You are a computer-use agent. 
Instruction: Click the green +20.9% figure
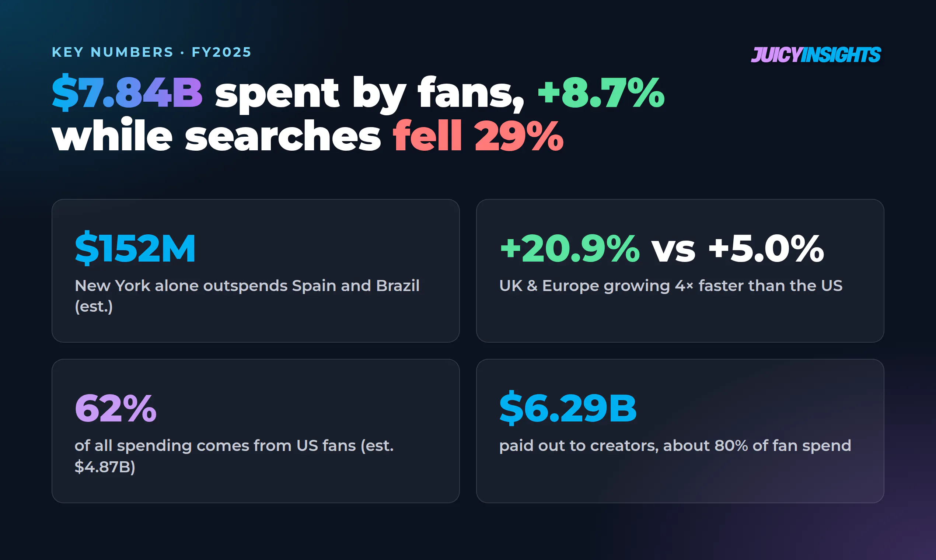tap(570, 248)
